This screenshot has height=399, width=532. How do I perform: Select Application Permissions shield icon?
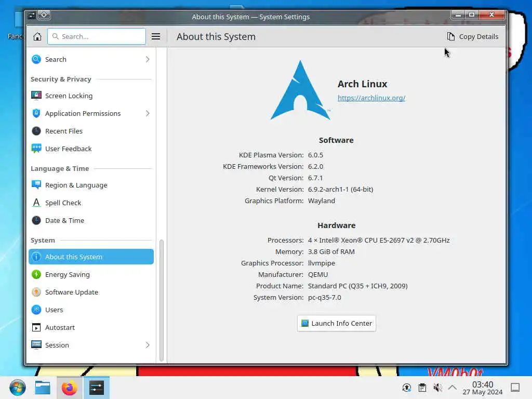pos(36,113)
